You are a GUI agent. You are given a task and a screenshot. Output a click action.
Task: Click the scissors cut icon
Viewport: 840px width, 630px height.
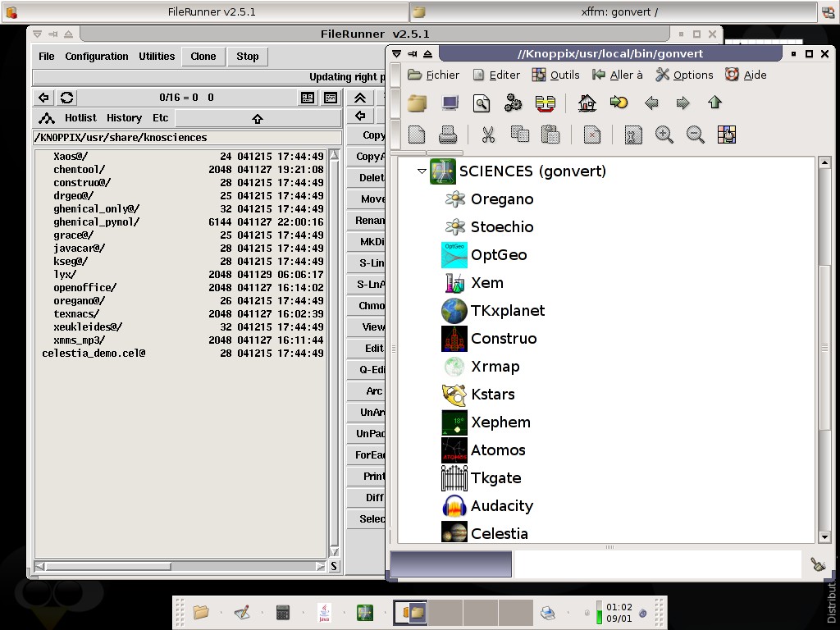488,135
